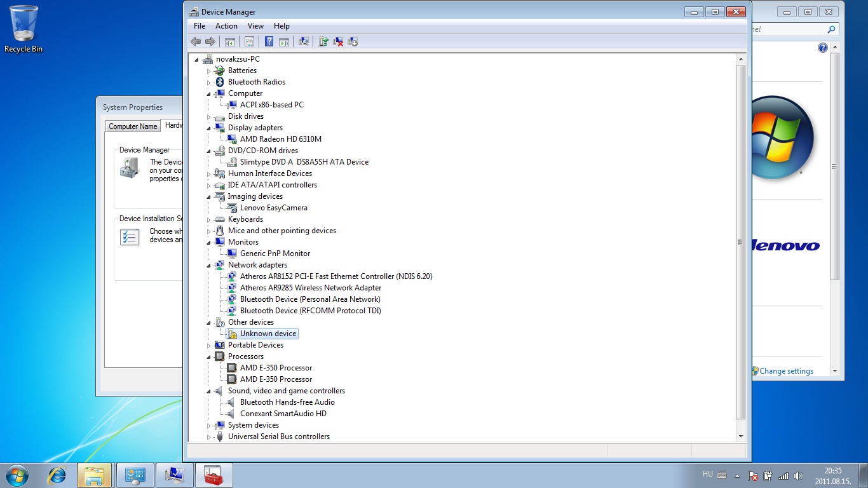Click the volume speaker tray icon
Viewport: 868px width, 488px height.
point(799,476)
